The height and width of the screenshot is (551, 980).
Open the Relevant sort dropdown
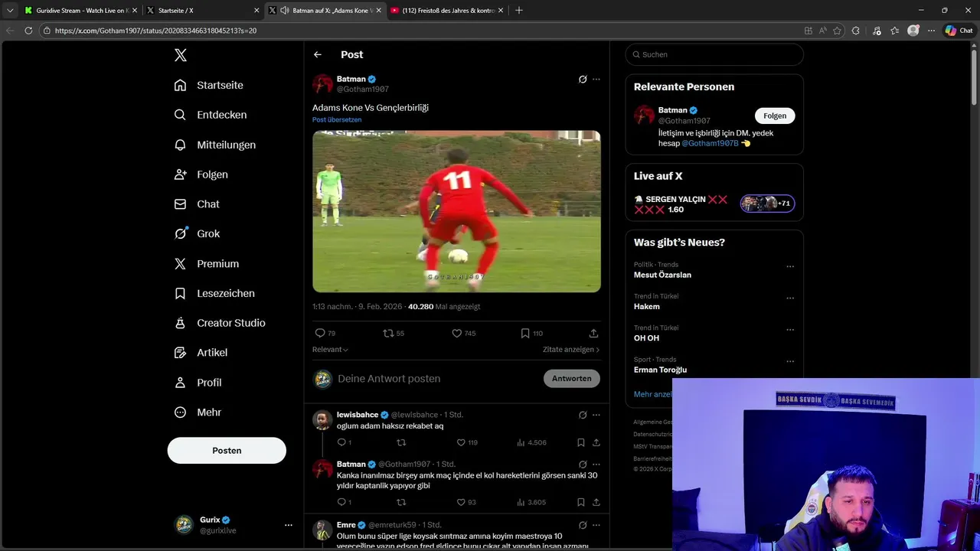[x=330, y=350]
